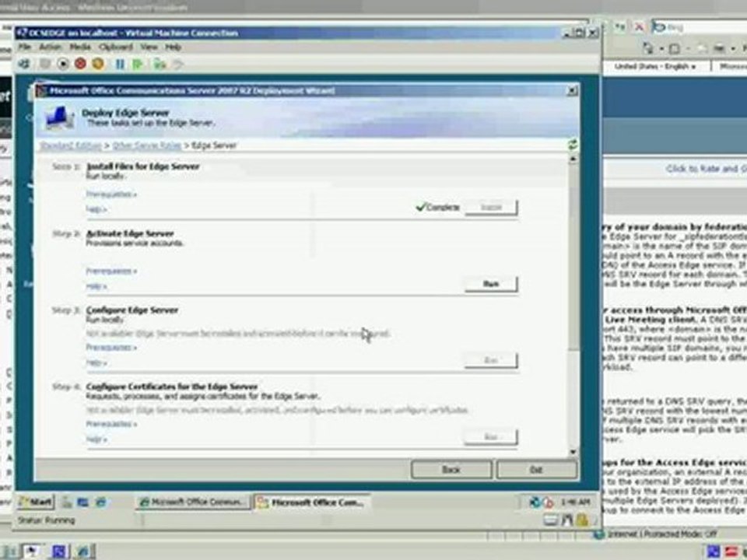747x560 pixels.
Task: Click the grayed Revert icon in VM toolbar
Action: [x=177, y=64]
